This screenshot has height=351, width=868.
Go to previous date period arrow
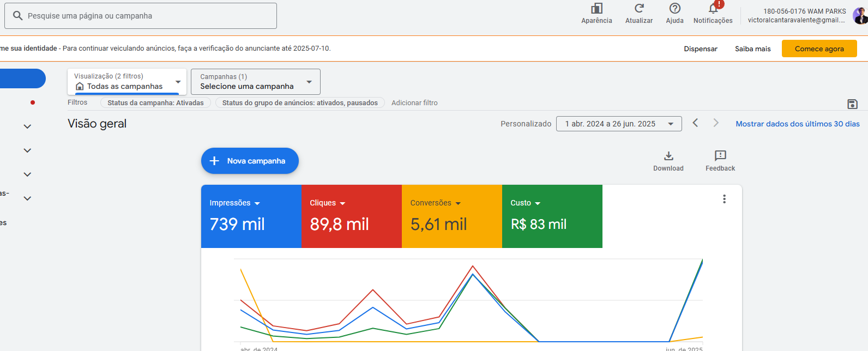pos(695,123)
